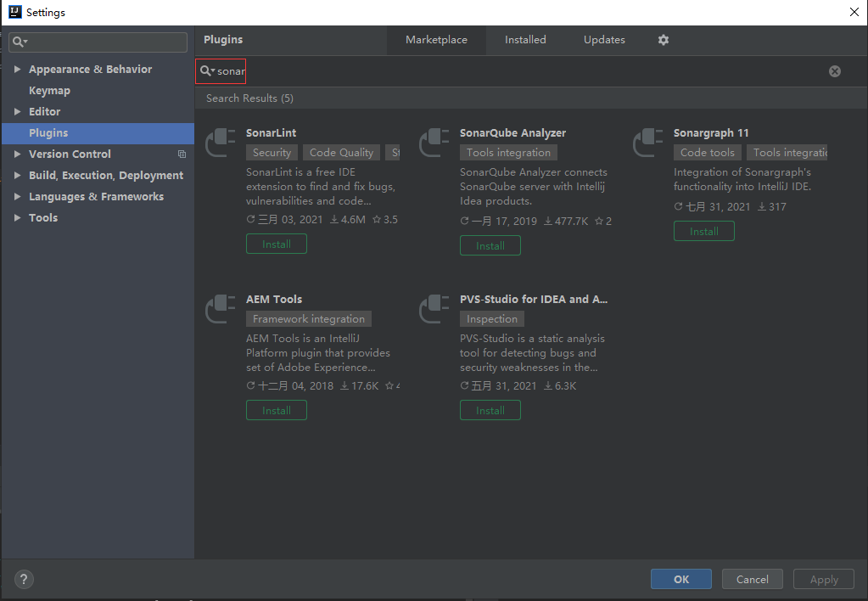This screenshot has height=601, width=868.
Task: Close the Settings dialog window
Action: pos(854,12)
